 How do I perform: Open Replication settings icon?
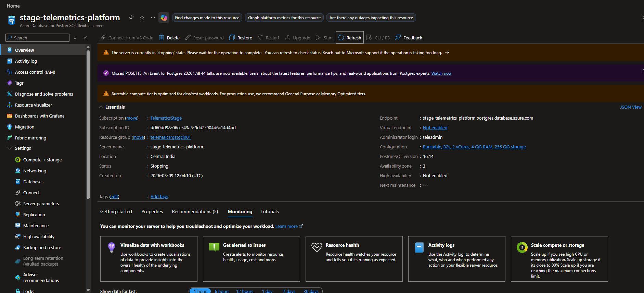[x=18, y=215]
